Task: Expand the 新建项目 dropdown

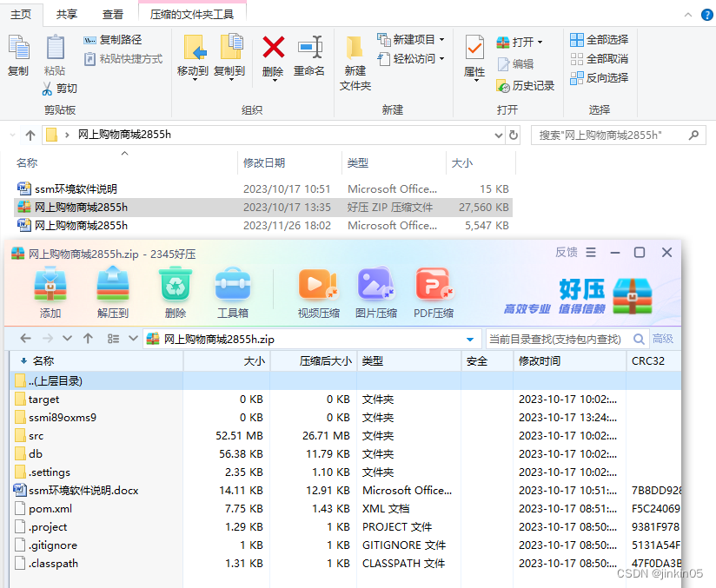Action: point(441,40)
